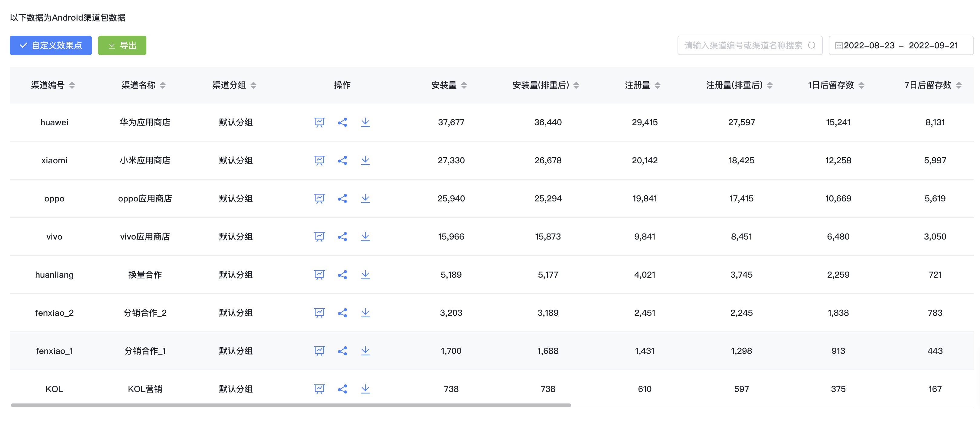Share the fenxiao_2 channel link
Screen dimensions: 980x421
[342, 313]
